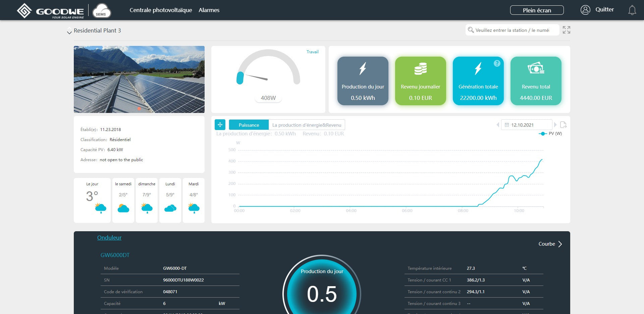The image size is (644, 314).
Task: Open the Alarmes menu
Action: (209, 10)
